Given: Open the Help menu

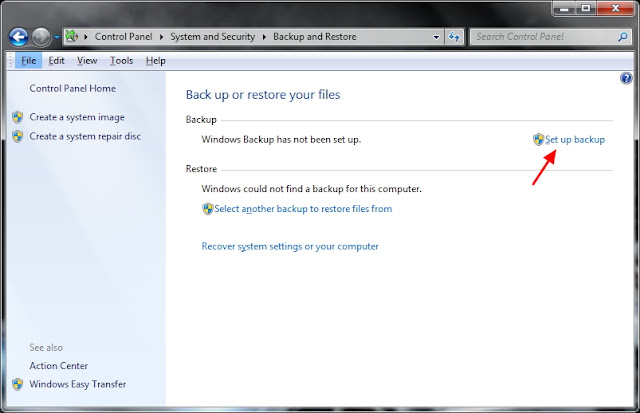Looking at the screenshot, I should pos(156,61).
